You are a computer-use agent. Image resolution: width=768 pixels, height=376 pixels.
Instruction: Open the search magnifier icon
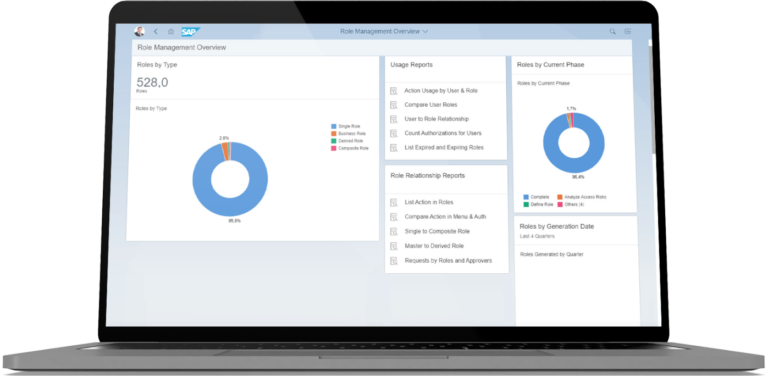click(x=612, y=31)
